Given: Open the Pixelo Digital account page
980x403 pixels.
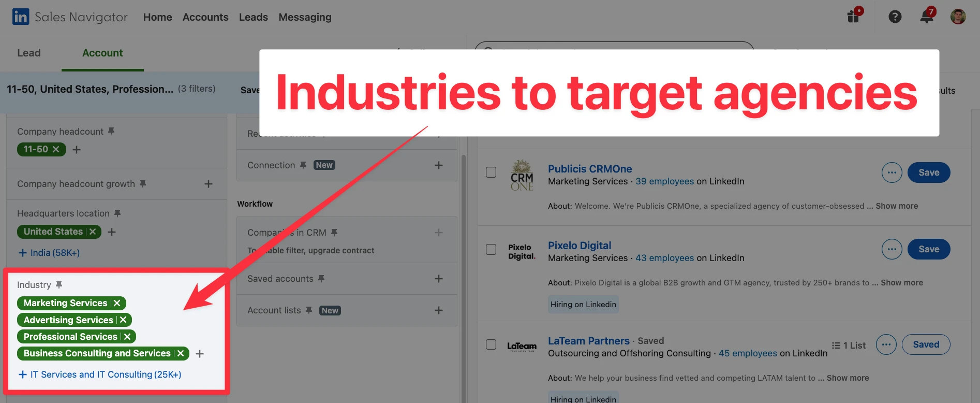Looking at the screenshot, I should click(580, 246).
